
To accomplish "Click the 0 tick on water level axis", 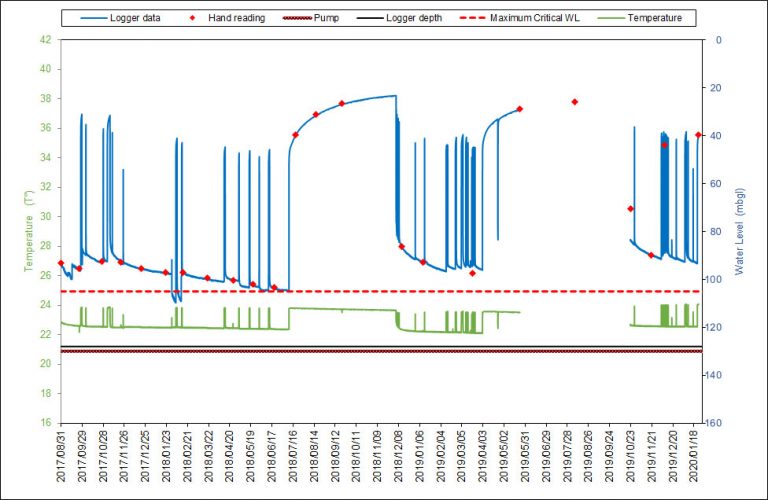I will tap(714, 40).
